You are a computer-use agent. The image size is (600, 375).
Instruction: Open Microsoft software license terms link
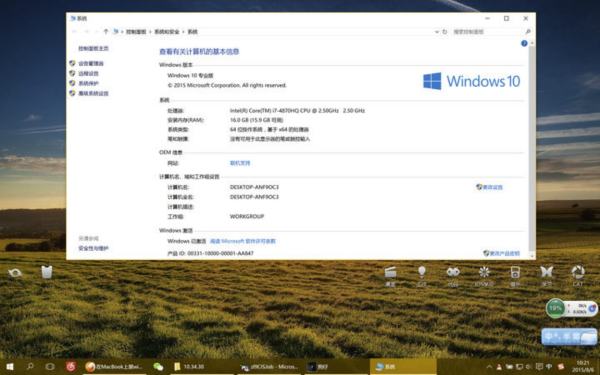coord(243,241)
